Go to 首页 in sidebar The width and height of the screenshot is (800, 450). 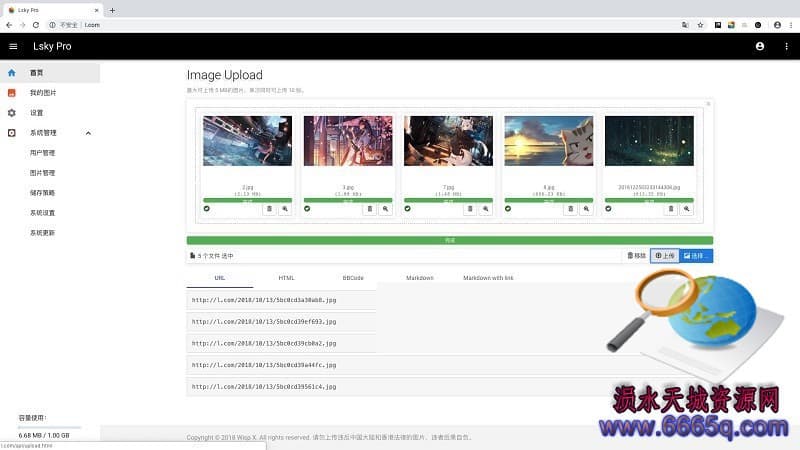click(x=50, y=73)
